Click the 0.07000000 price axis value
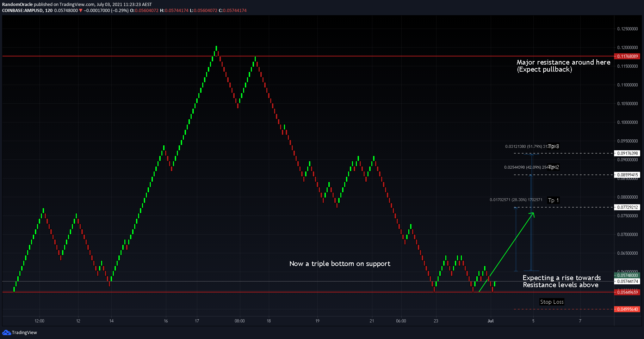The width and height of the screenshot is (644, 339). pos(627,235)
